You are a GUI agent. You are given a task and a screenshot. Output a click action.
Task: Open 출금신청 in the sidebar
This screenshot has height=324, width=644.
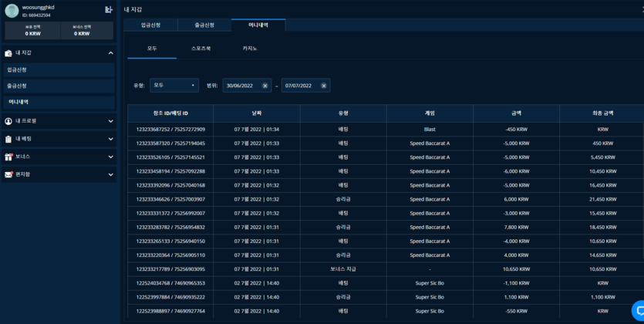pyautogui.click(x=59, y=86)
